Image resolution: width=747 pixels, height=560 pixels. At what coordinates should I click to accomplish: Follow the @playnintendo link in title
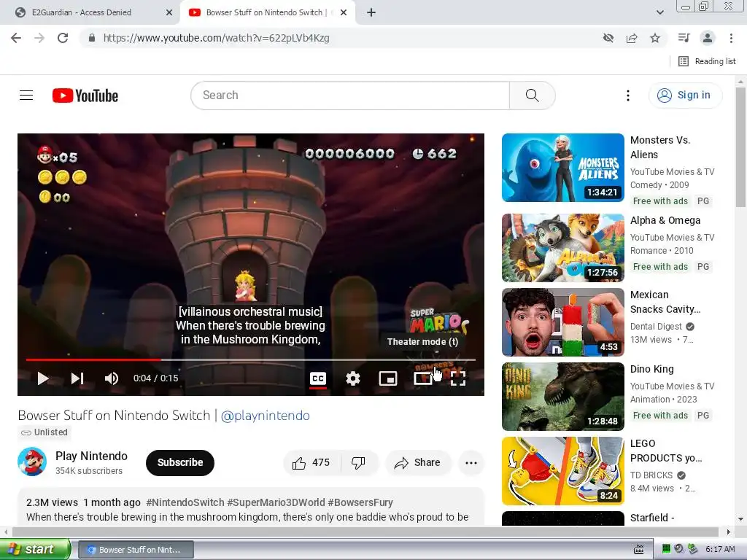pyautogui.click(x=266, y=415)
